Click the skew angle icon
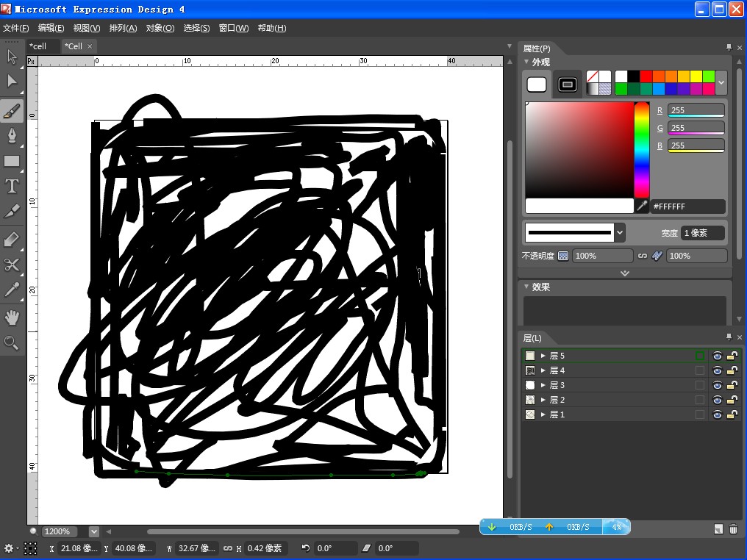 (366, 548)
